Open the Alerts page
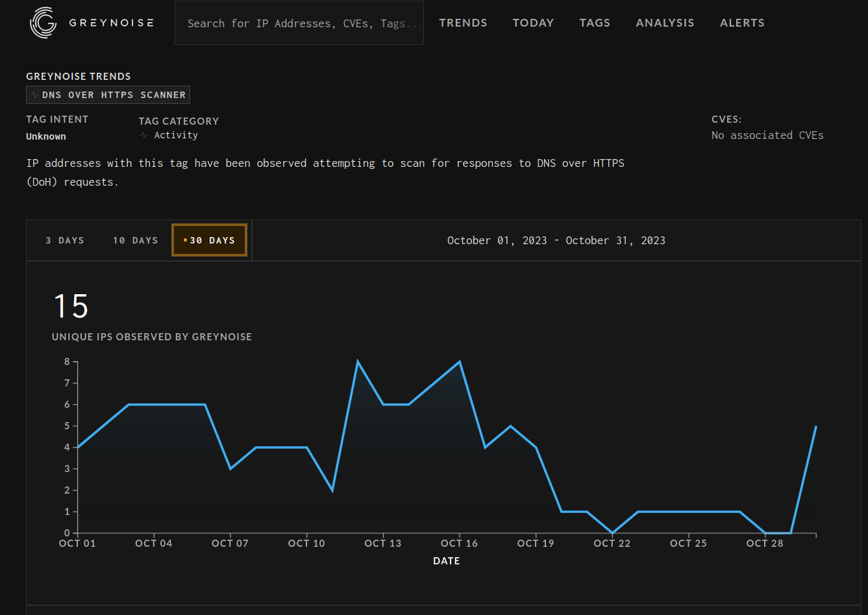The width and height of the screenshot is (868, 615). tap(742, 23)
